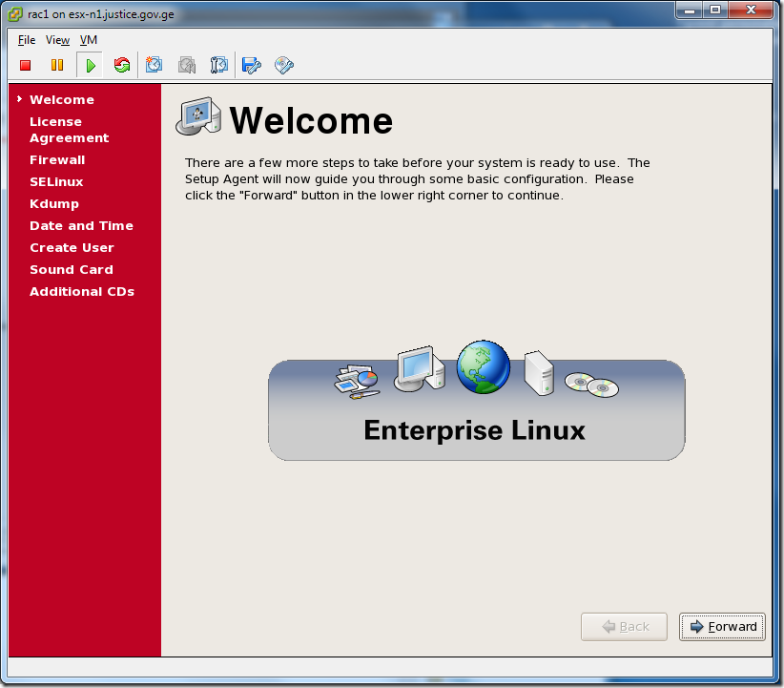Reset the virtual machine
This screenshot has height=688, width=784.
click(x=122, y=65)
